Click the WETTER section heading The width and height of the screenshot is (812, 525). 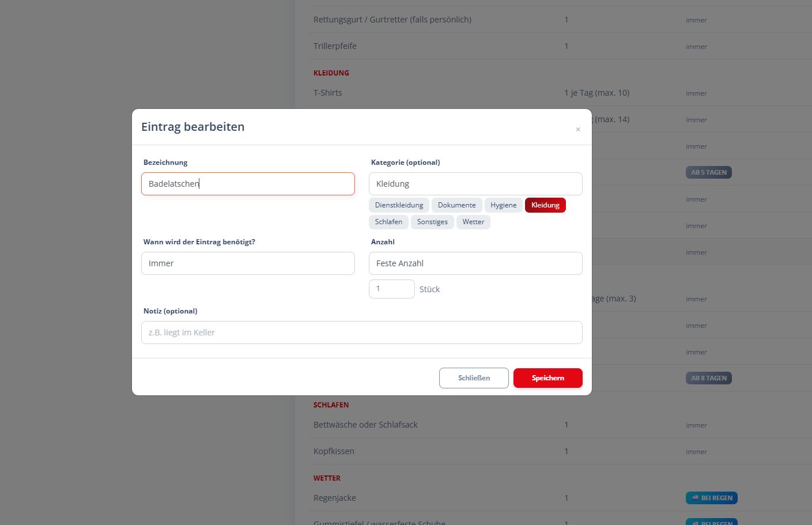(x=327, y=478)
